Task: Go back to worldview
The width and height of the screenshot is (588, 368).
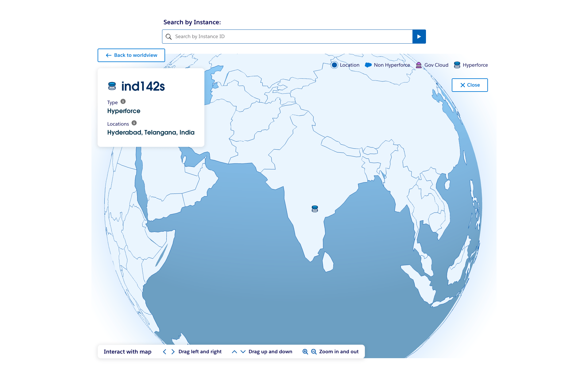Action: tap(131, 55)
